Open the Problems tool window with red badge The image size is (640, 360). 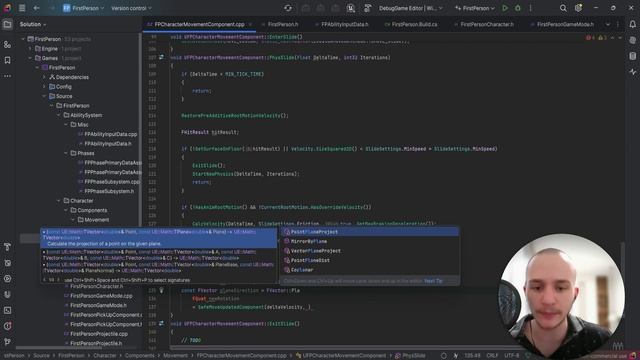coord(7,326)
